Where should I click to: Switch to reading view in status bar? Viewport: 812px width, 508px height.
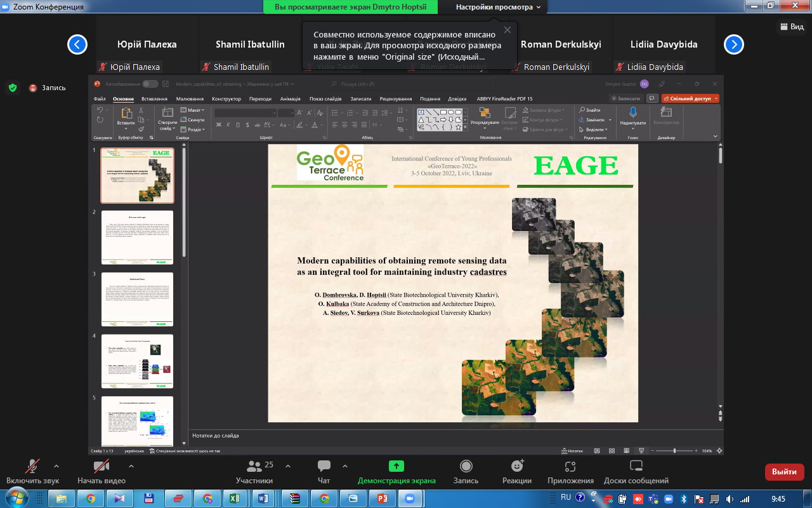tap(626, 451)
